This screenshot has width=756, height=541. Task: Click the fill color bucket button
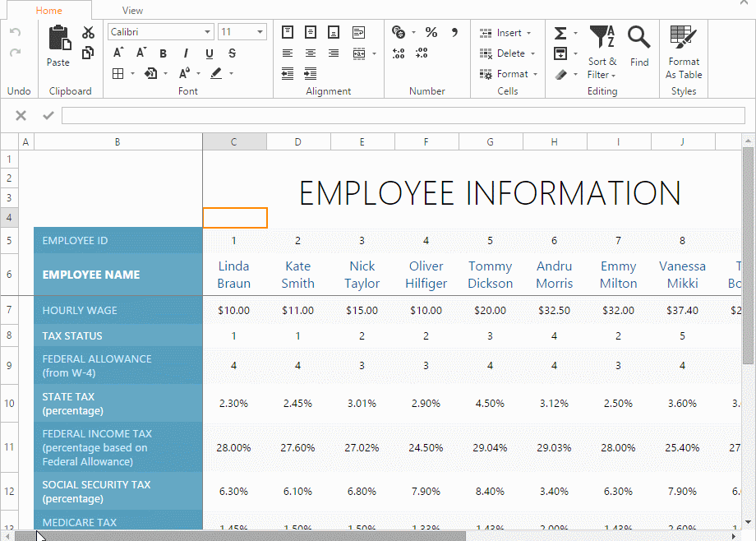[x=151, y=73]
